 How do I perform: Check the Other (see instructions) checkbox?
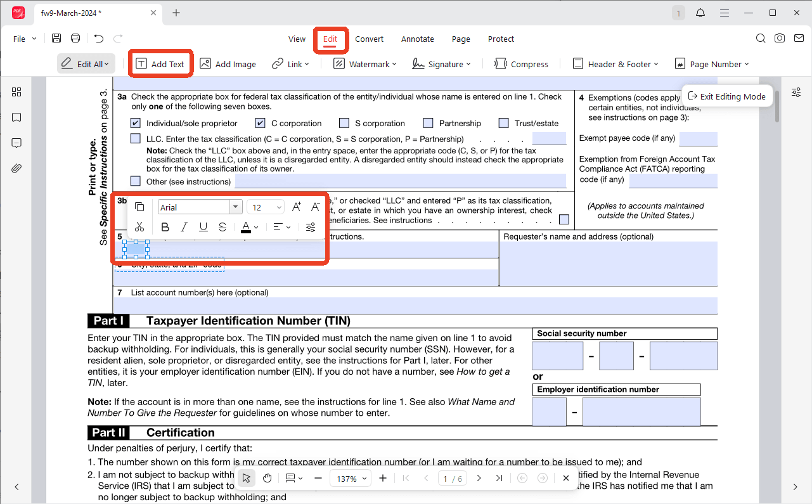(136, 181)
